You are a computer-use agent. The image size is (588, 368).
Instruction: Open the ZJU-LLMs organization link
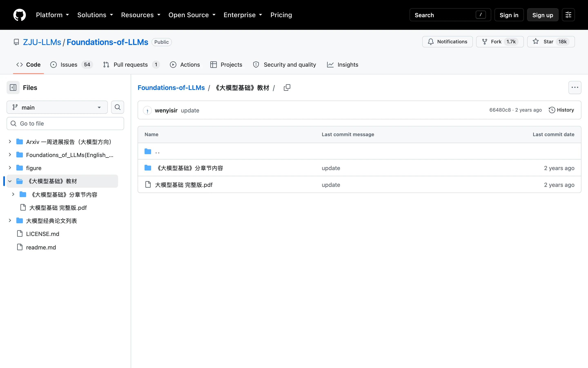click(42, 42)
